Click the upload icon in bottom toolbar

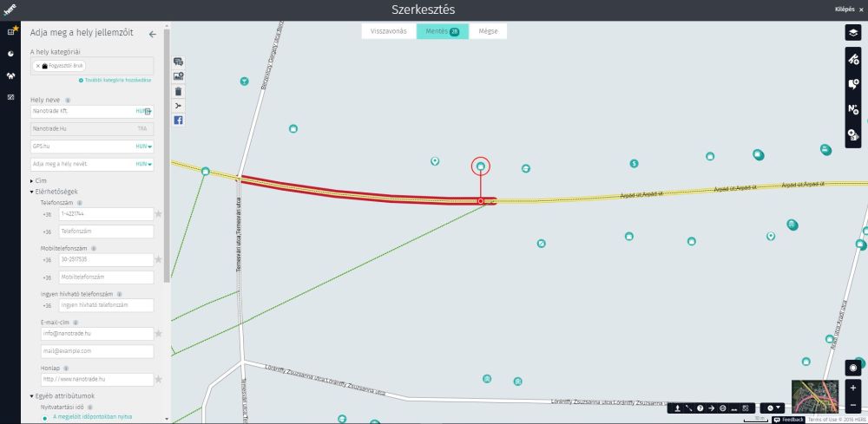(x=677, y=408)
